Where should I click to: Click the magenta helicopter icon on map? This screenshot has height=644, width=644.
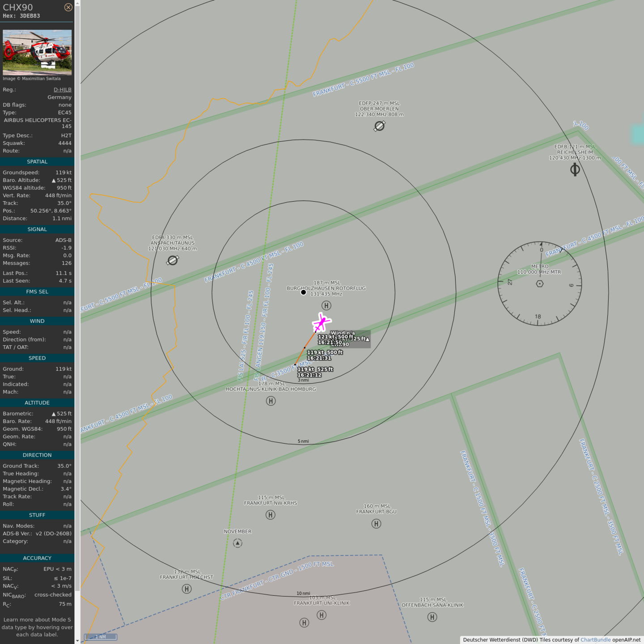pyautogui.click(x=321, y=322)
